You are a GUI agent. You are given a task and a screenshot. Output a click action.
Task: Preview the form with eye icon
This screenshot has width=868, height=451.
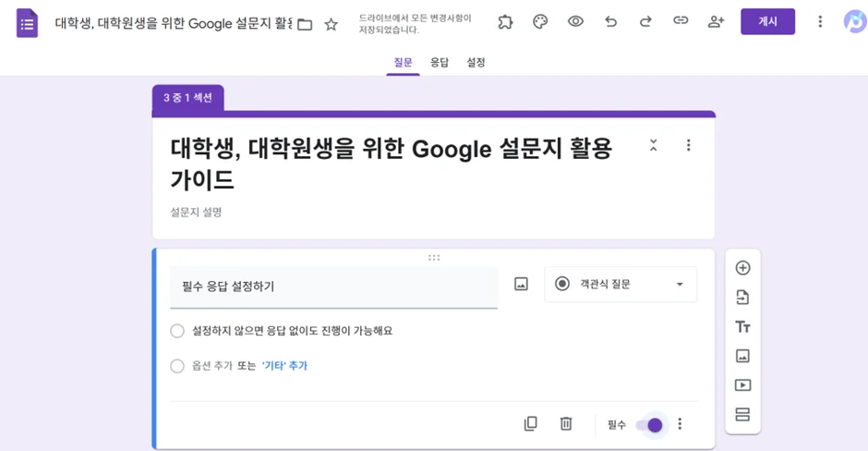point(575,21)
